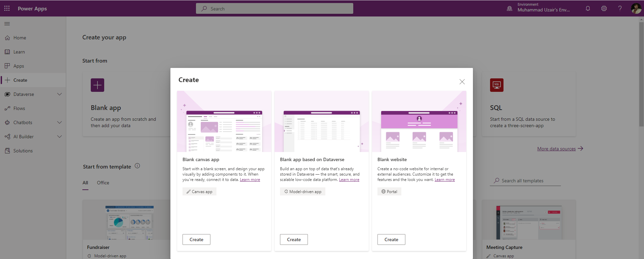Select the All templates tab
This screenshot has height=259, width=644.
click(x=85, y=183)
